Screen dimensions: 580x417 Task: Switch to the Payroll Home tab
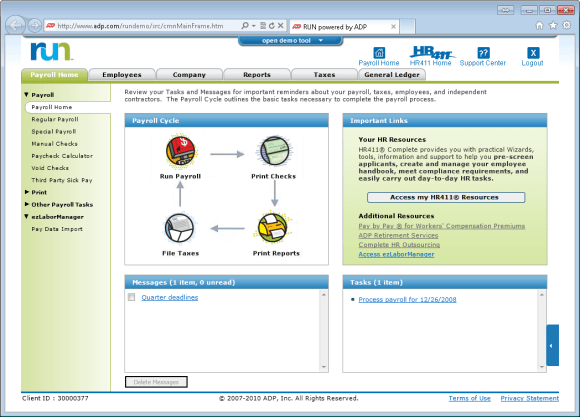click(x=54, y=75)
